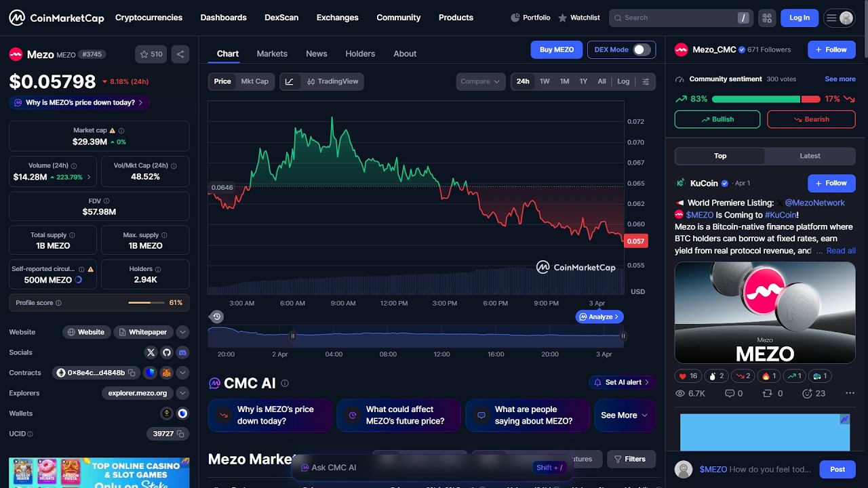Expand more Website links

point(183,332)
